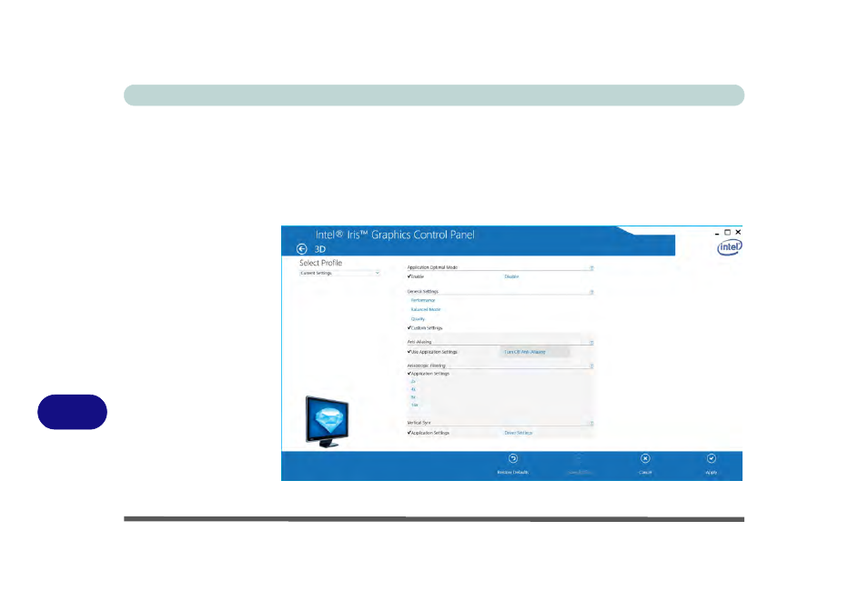Click the 3D monitor gem image
868x611 pixels.
pos(328,421)
